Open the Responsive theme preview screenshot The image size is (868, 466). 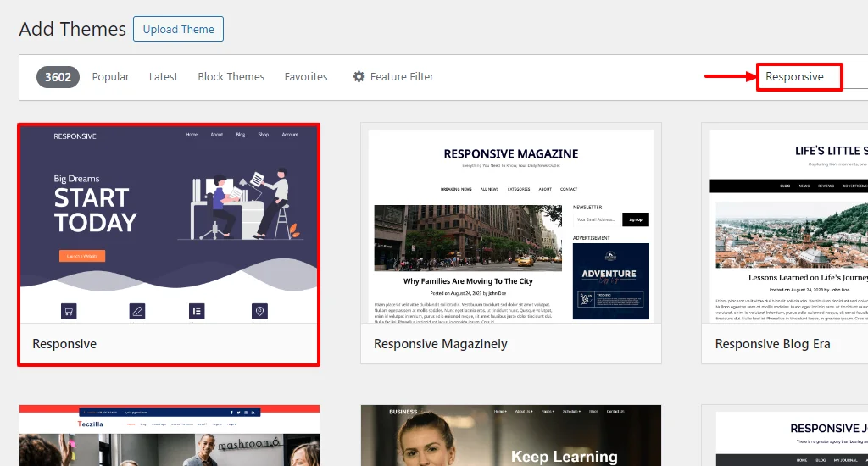pyautogui.click(x=169, y=225)
